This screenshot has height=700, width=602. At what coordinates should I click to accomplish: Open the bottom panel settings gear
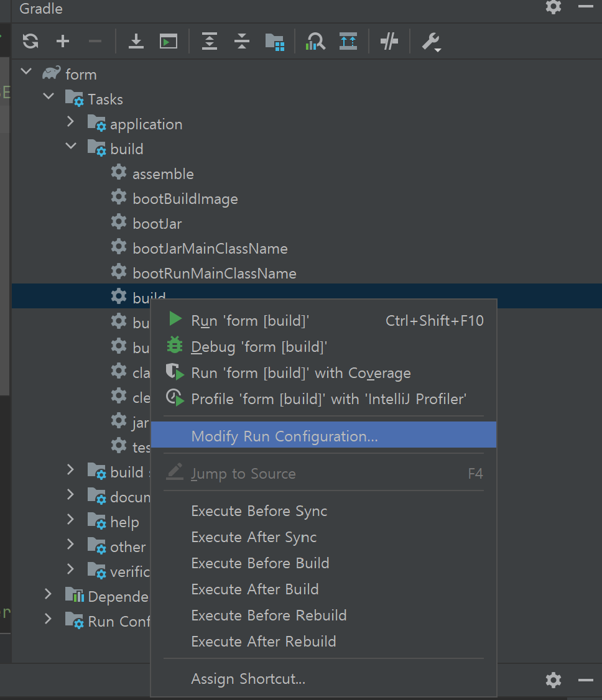click(x=553, y=680)
